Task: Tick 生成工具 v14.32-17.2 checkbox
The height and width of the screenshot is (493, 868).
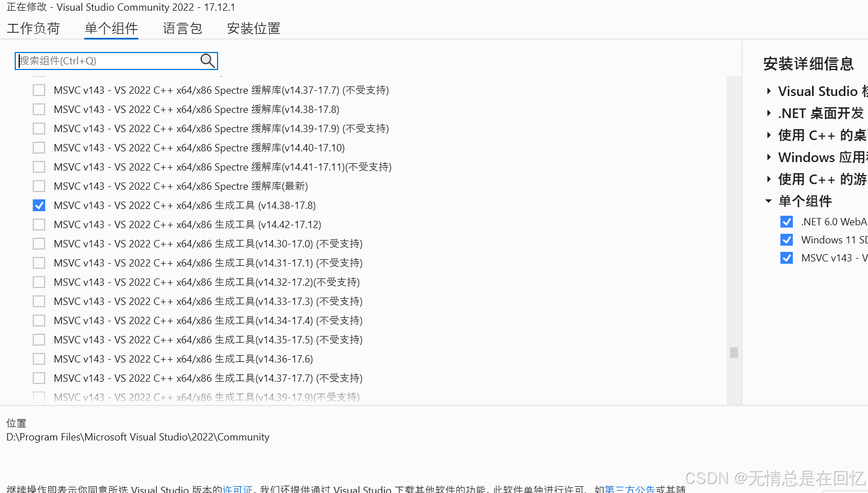Action: 39,282
